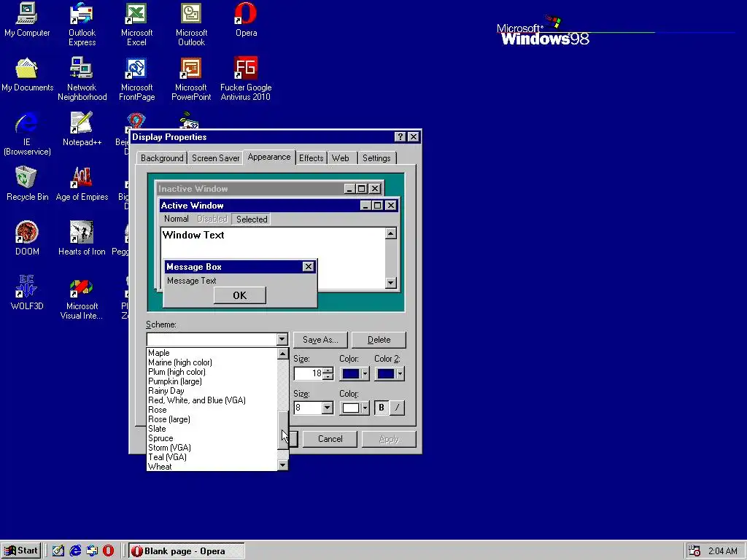Image resolution: width=747 pixels, height=560 pixels.
Task: Click the Apply button
Action: pos(389,439)
